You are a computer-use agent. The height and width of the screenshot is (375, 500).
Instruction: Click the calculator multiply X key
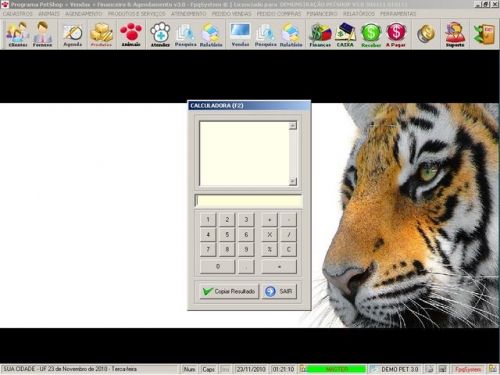tap(270, 235)
